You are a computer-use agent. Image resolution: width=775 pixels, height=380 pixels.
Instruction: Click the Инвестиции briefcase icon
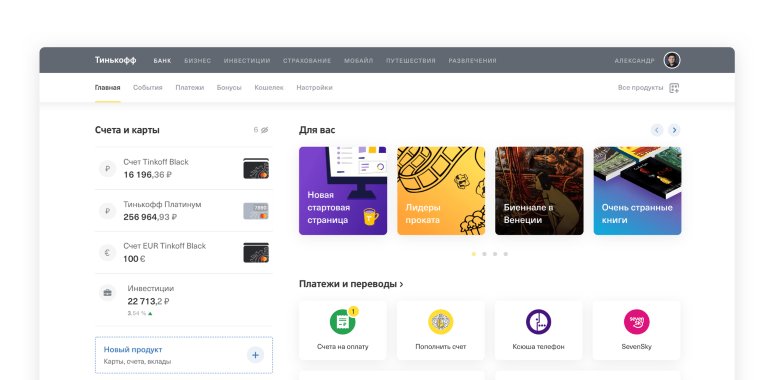tap(107, 293)
